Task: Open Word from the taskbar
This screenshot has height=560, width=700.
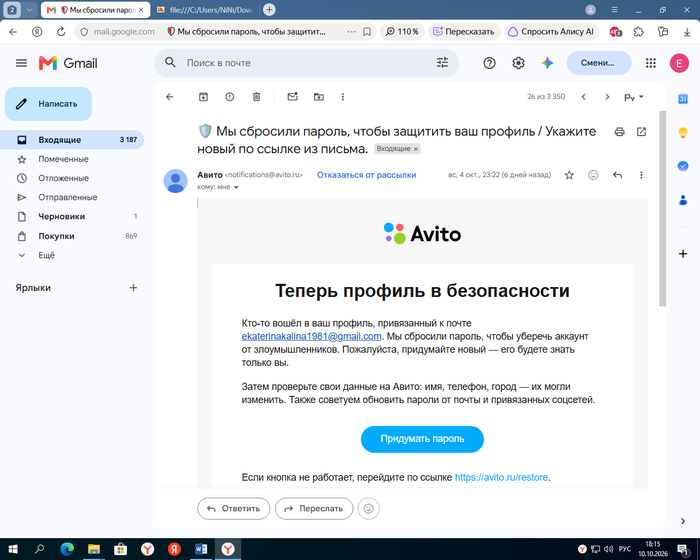Action: [201, 549]
